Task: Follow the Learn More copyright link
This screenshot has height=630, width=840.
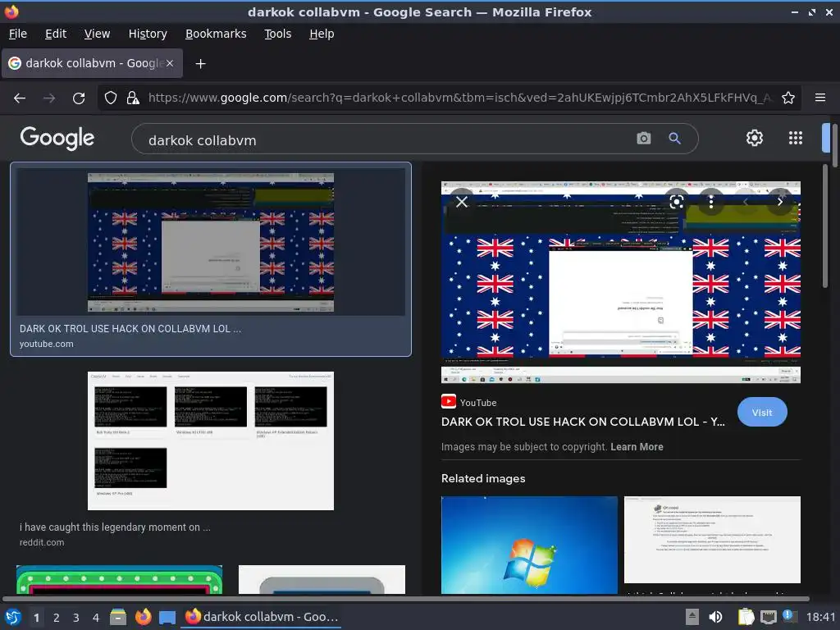Action: (637, 447)
